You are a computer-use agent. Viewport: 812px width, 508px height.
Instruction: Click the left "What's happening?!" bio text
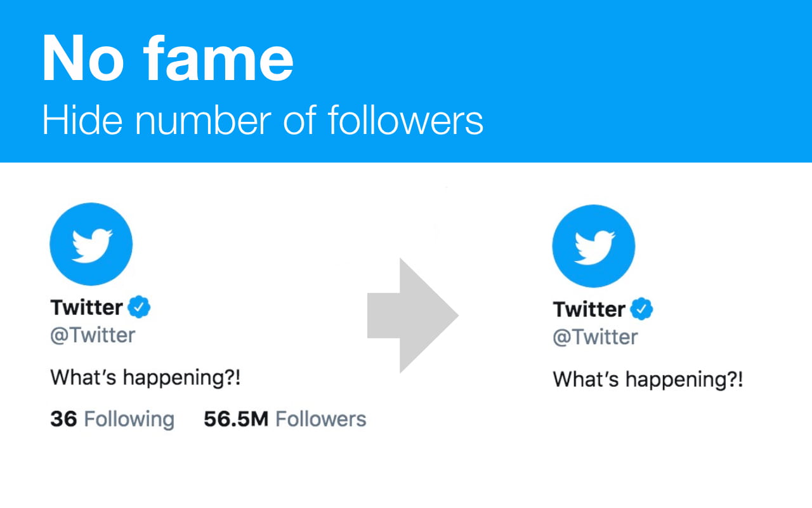click(x=146, y=378)
